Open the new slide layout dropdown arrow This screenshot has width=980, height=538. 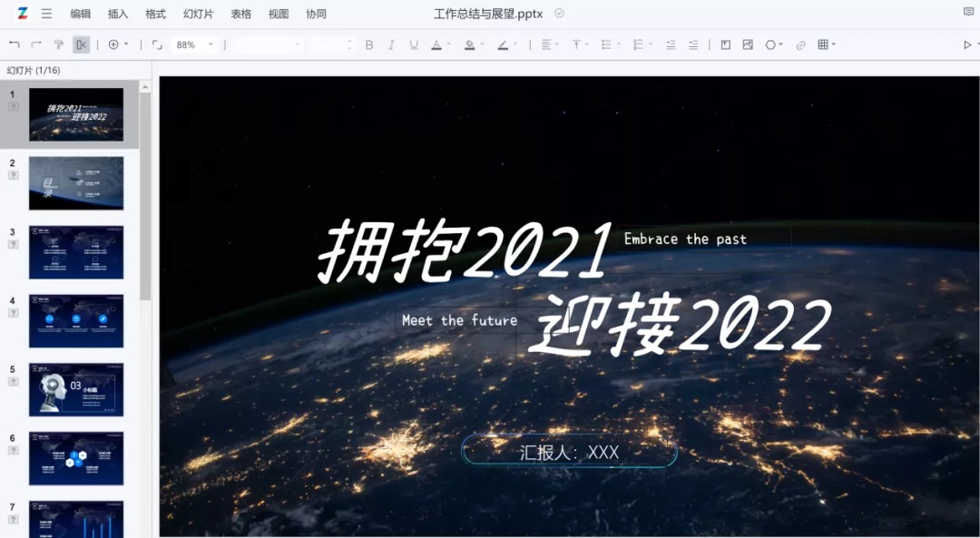click(126, 44)
